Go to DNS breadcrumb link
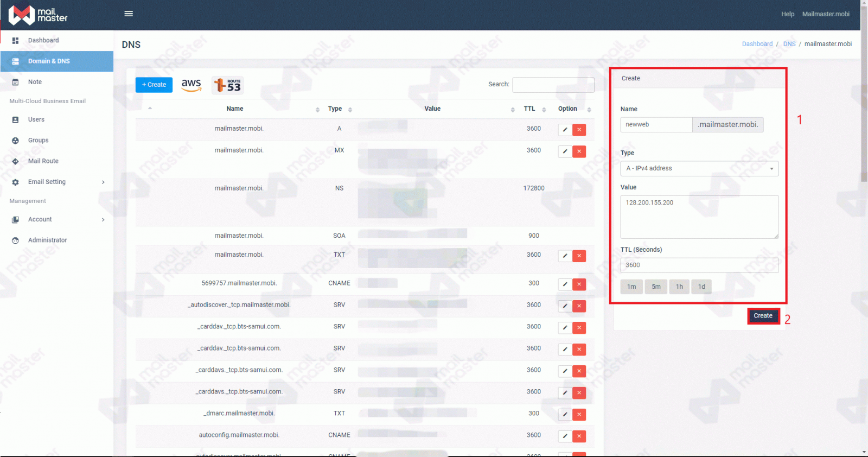The height and width of the screenshot is (457, 868). tap(789, 44)
